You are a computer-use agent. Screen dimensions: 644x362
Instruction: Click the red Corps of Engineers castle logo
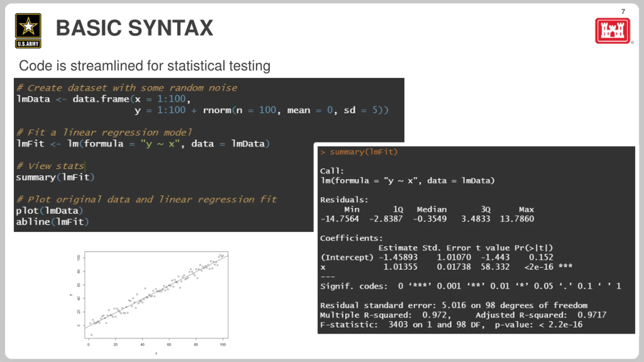[x=613, y=31]
